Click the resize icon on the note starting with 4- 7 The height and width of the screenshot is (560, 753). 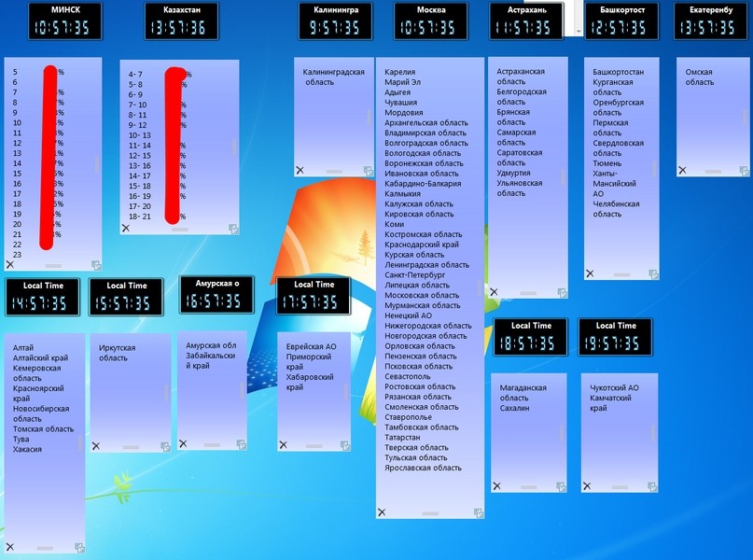(233, 229)
